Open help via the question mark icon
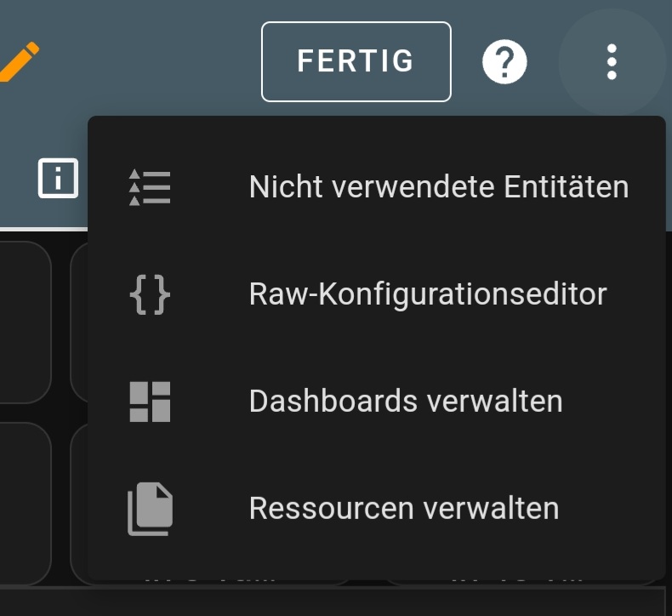Screen dimensions: 672x616 tap(504, 61)
